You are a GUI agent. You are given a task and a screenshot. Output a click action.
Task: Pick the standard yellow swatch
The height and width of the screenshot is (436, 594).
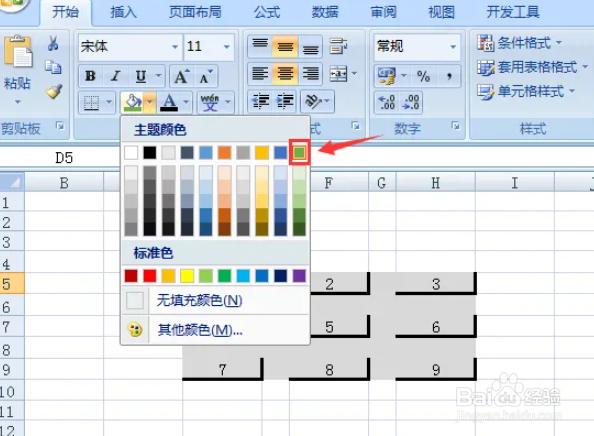[x=187, y=276]
